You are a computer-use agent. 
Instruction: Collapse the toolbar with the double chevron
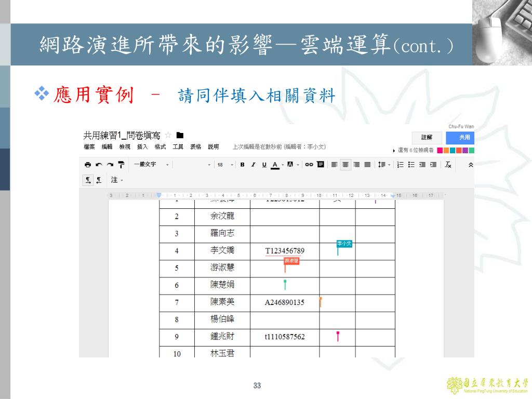pyautogui.click(x=471, y=165)
